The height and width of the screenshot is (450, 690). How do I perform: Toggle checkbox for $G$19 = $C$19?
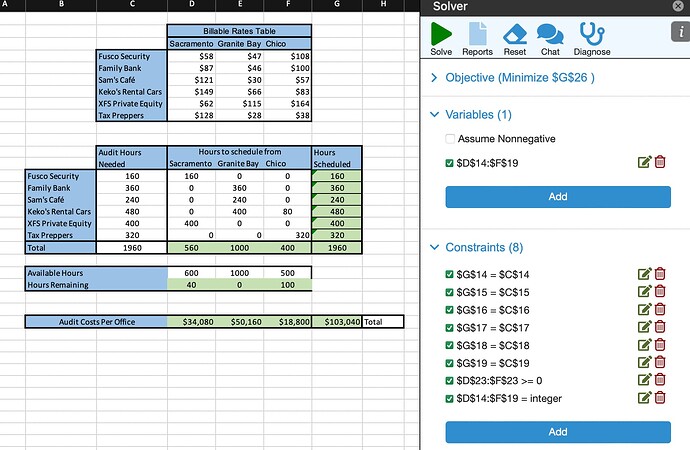[449, 363]
